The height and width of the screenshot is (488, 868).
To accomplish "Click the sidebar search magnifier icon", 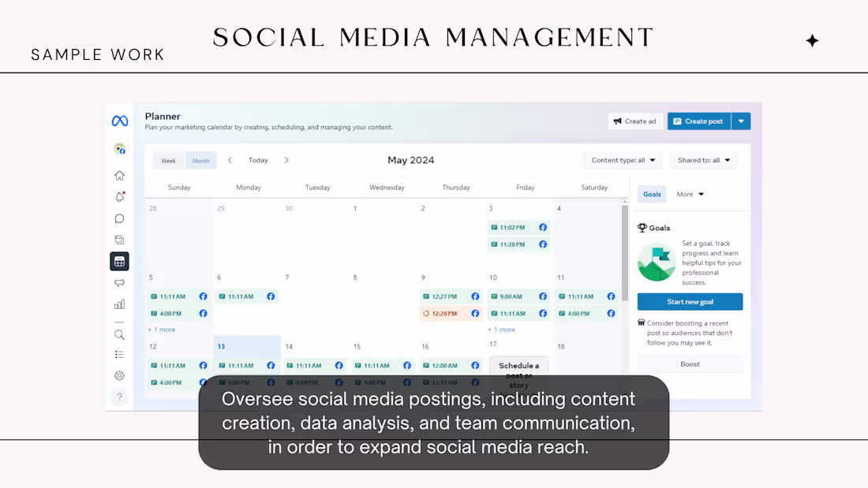I will pyautogui.click(x=120, y=335).
